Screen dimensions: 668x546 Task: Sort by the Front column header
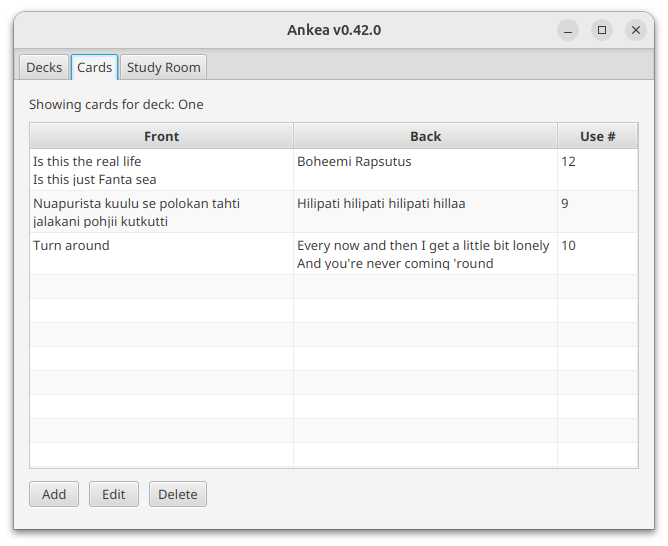tap(161, 136)
